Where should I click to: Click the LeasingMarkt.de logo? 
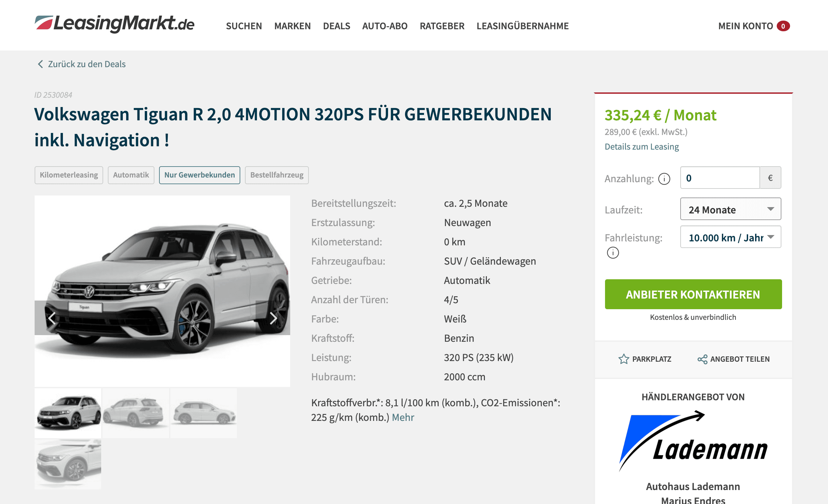point(114,24)
